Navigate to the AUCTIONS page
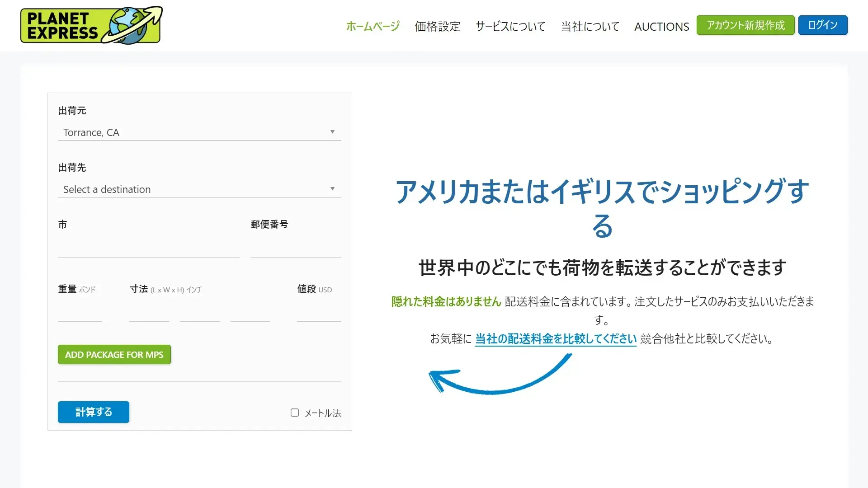Screen dimensions: 868x488 (x=661, y=27)
